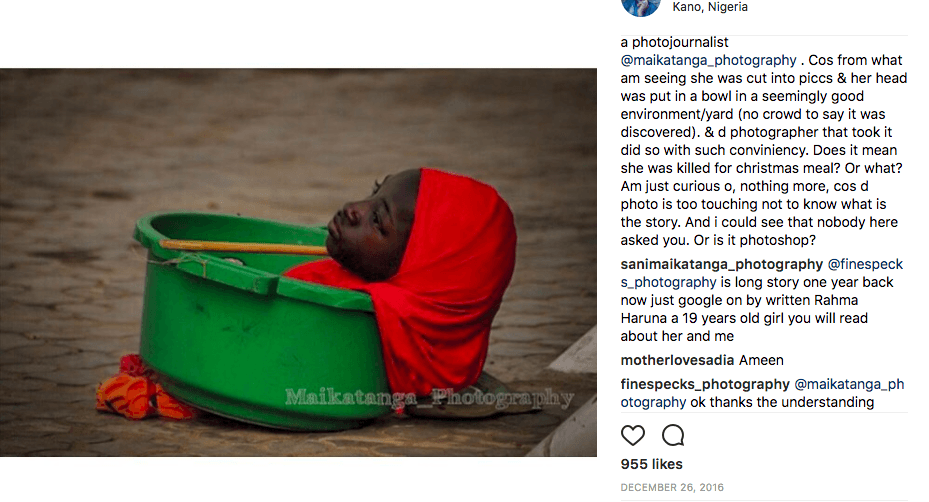This screenshot has height=502, width=929.
Task: Like the post with the heart icon
Action: (632, 435)
